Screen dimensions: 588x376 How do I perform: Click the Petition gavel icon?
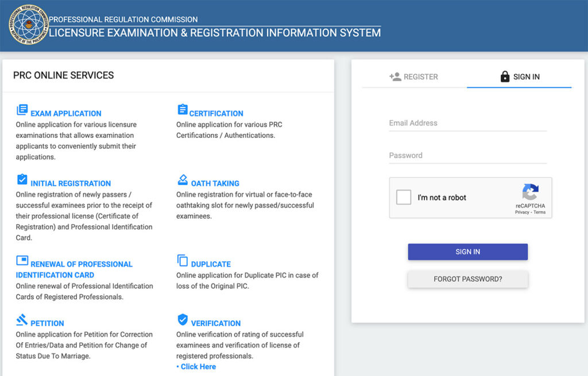pos(22,320)
